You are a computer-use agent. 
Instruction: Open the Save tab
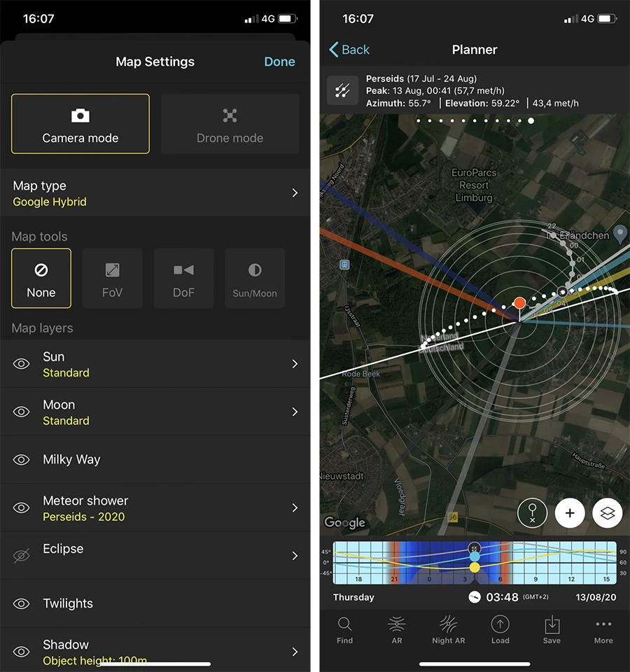coord(552,630)
